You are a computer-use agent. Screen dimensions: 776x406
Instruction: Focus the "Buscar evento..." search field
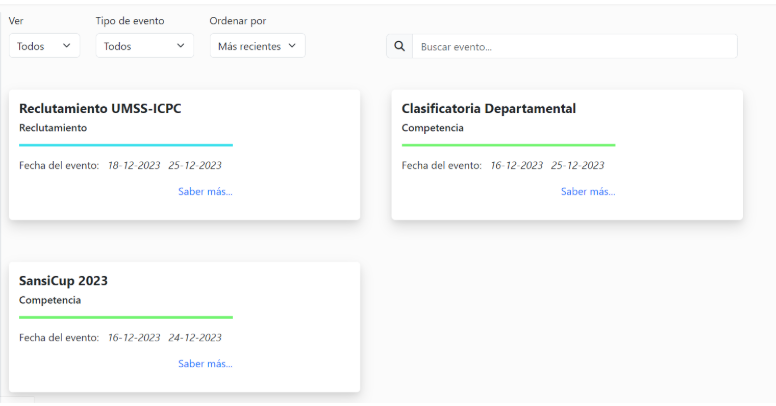(574, 46)
